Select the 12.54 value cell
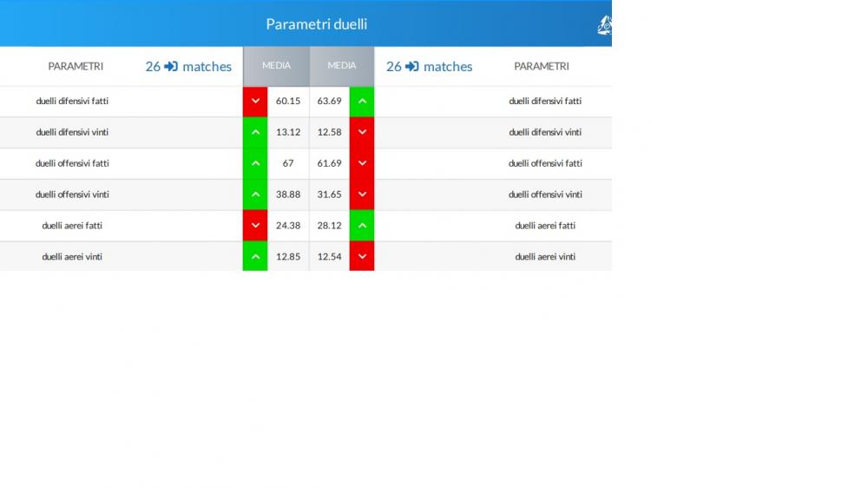The image size is (868, 488). [x=329, y=256]
